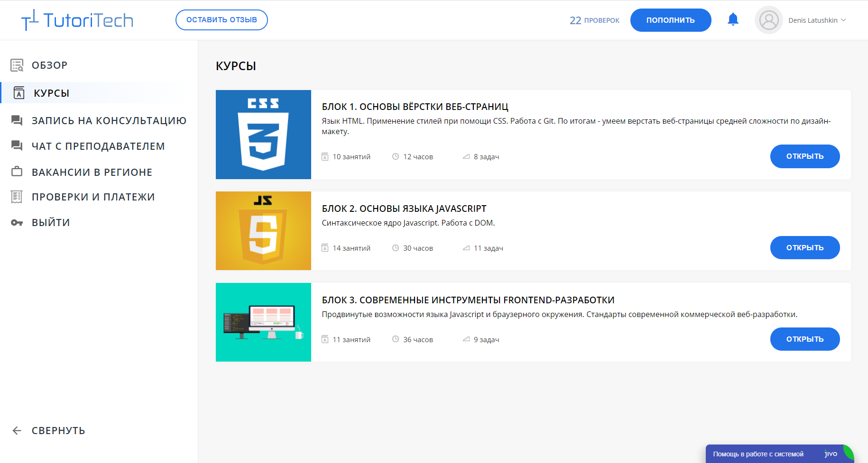Open Блок 1 web page layout course
This screenshot has height=463, width=868.
coord(804,156)
